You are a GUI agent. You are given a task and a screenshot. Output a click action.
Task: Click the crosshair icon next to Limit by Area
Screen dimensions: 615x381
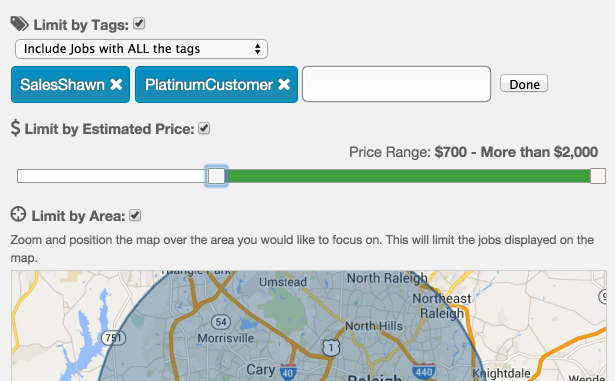click(18, 215)
